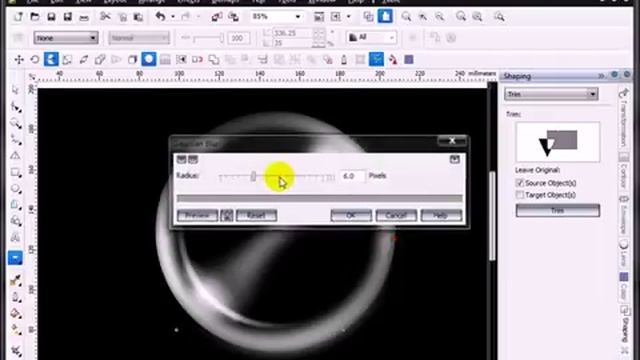Click the four-arrow move icon in the third toolbar
Image resolution: width=640 pixels, height=360 pixels.
click(x=19, y=60)
